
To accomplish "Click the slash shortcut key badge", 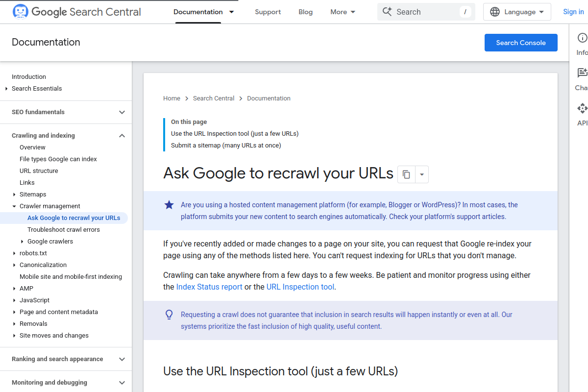I will pos(465,12).
